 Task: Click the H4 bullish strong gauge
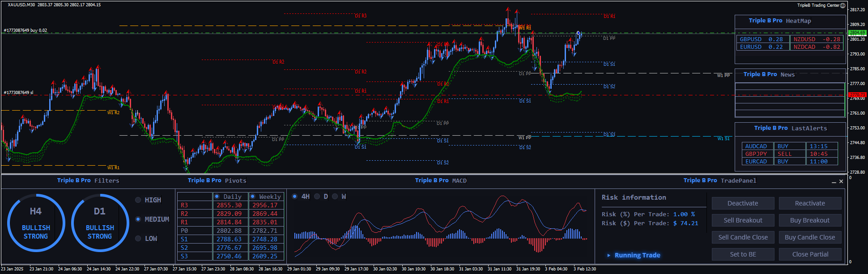coord(36,223)
